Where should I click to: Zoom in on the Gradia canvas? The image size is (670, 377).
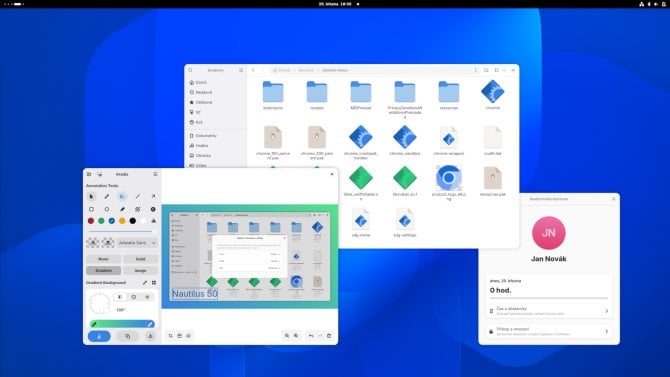coord(296,336)
